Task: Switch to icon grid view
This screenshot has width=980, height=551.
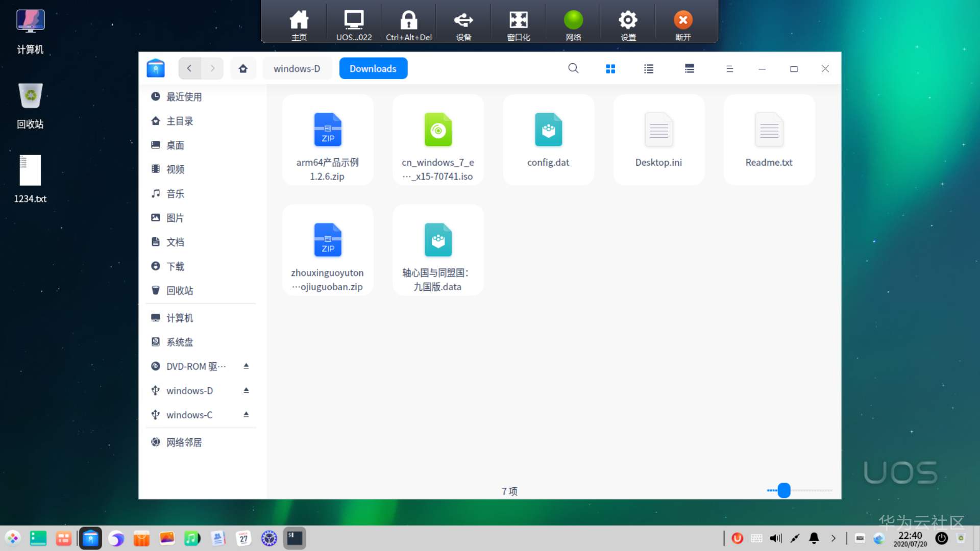Action: point(610,68)
